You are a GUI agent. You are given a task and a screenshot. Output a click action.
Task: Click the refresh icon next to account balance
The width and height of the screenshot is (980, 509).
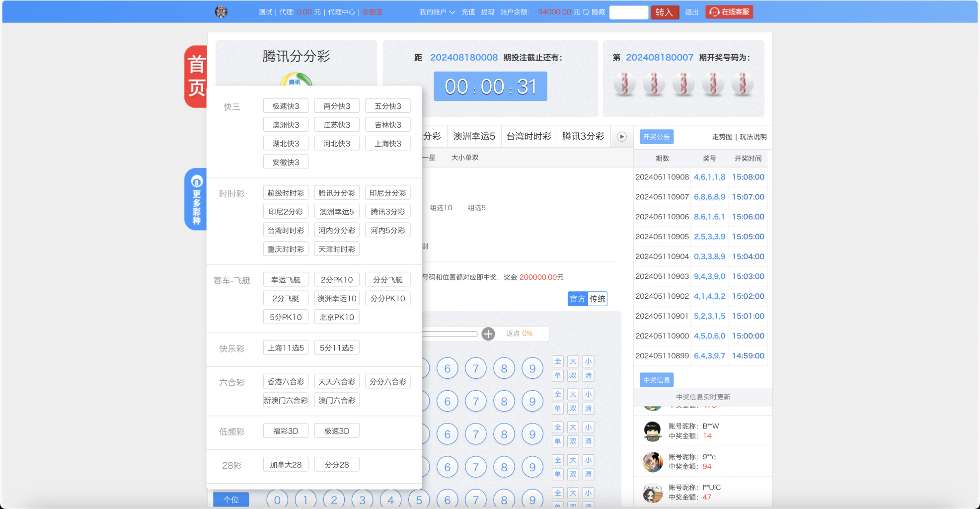click(x=586, y=12)
